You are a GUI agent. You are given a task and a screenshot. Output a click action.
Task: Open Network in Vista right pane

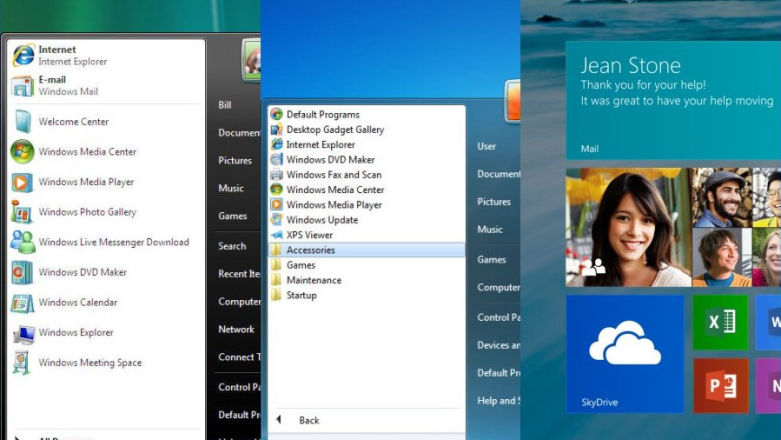(x=236, y=329)
